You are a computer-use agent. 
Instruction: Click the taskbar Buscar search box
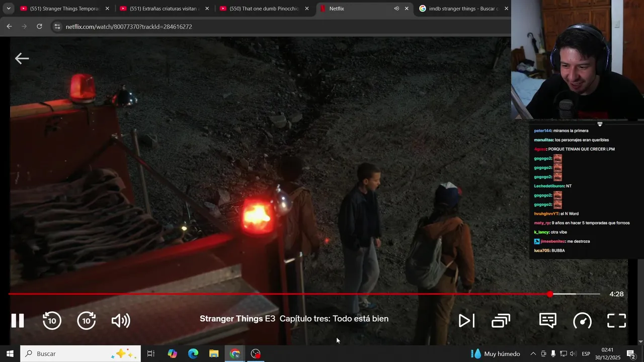pyautogui.click(x=80, y=353)
